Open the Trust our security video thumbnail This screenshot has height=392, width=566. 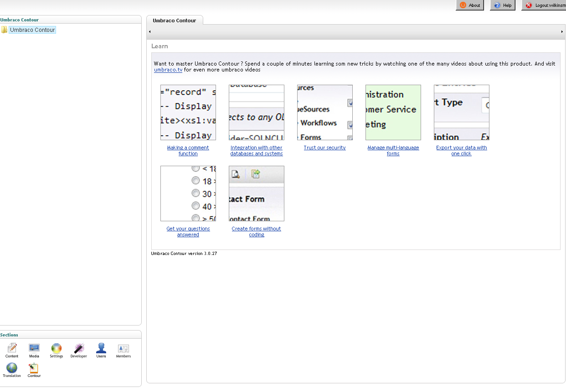[325, 112]
